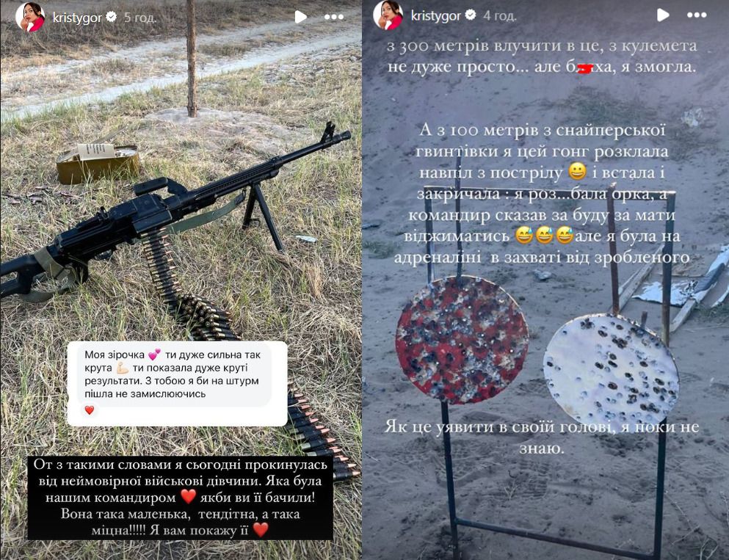Click the flexed arm emoji in message bubble

123,368
